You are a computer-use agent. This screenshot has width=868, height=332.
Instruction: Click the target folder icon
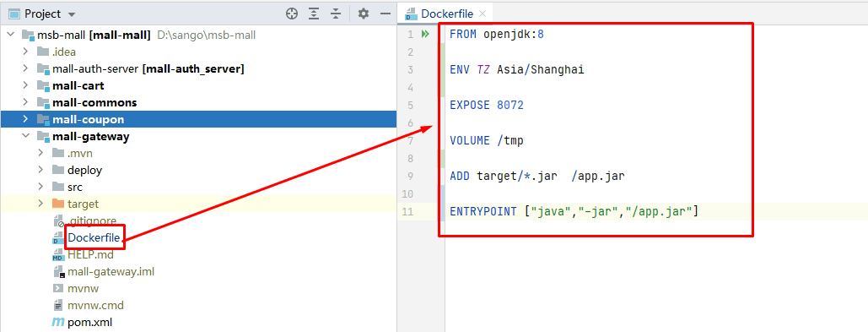58,204
